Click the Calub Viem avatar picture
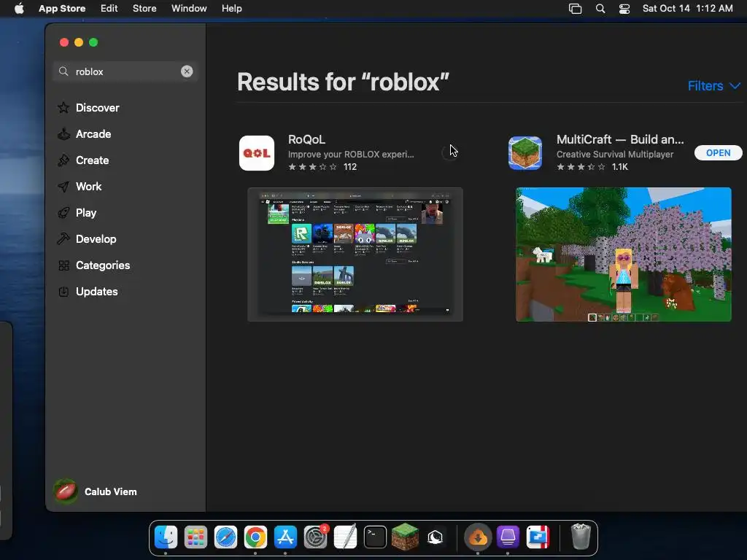 point(66,491)
